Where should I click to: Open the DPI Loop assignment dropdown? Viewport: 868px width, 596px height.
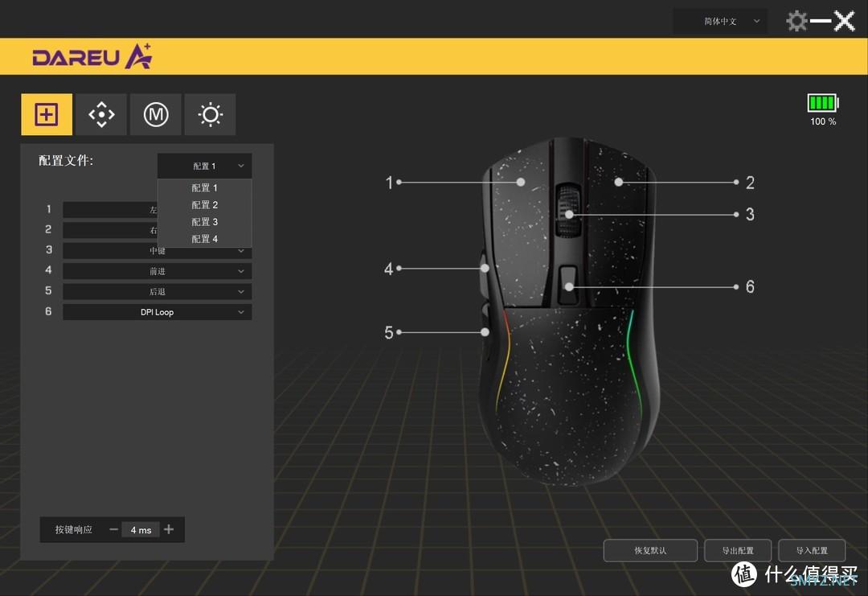click(x=158, y=312)
